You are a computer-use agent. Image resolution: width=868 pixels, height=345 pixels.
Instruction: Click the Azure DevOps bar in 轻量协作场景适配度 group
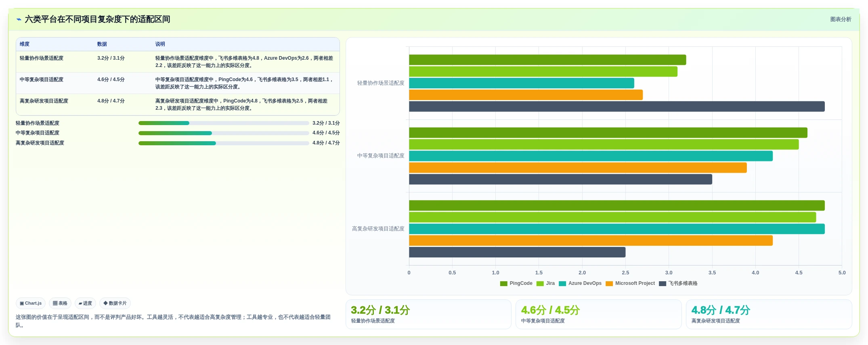point(522,83)
